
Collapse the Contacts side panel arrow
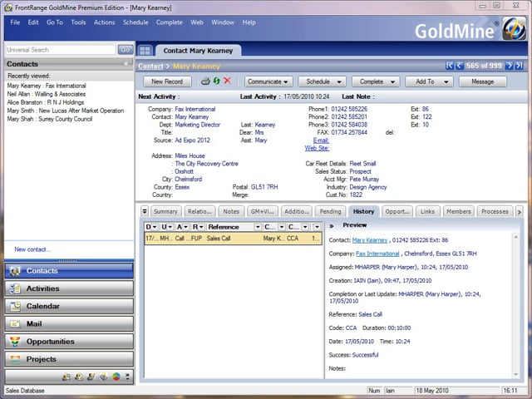click(x=127, y=63)
